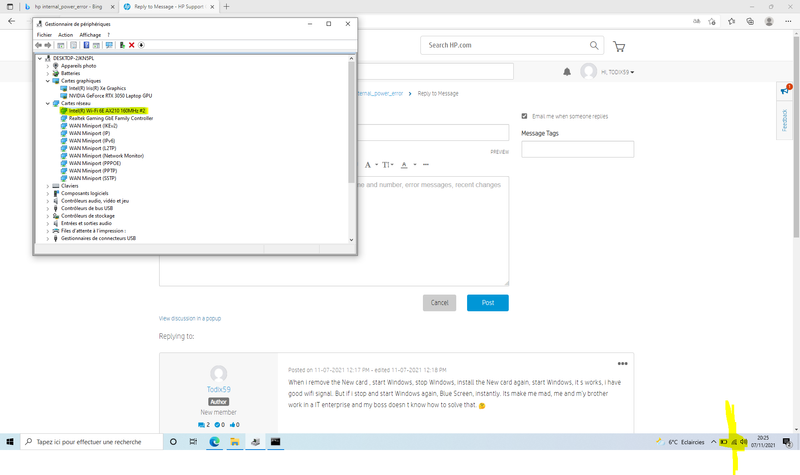Expand the 'Claviers' category

coord(48,186)
